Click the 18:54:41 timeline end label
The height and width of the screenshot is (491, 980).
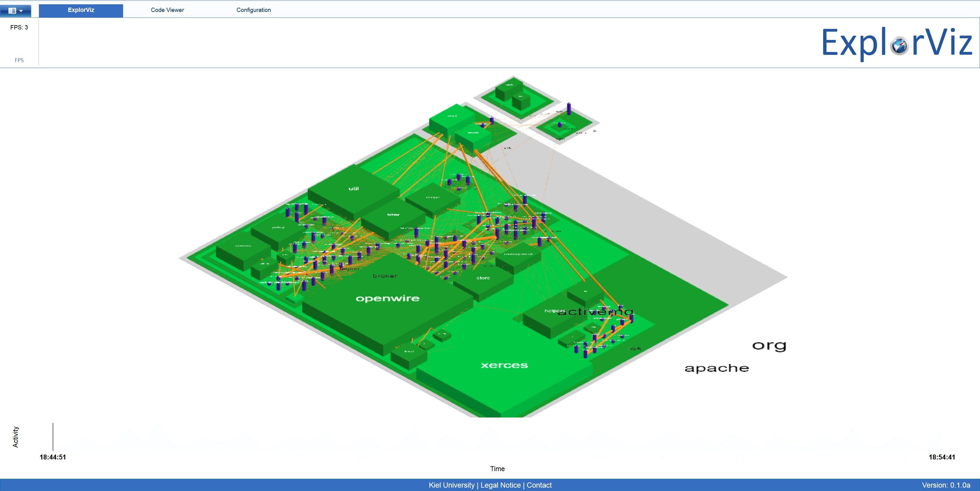pyautogui.click(x=942, y=457)
